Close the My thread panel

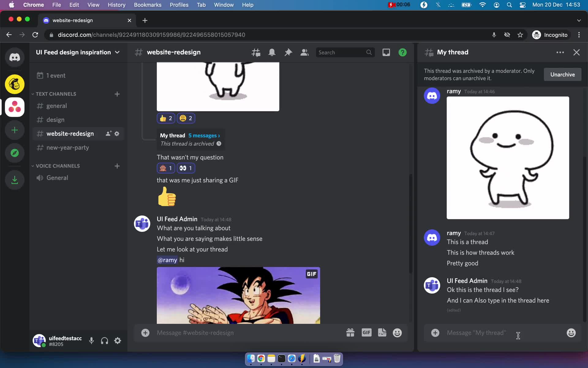click(576, 52)
